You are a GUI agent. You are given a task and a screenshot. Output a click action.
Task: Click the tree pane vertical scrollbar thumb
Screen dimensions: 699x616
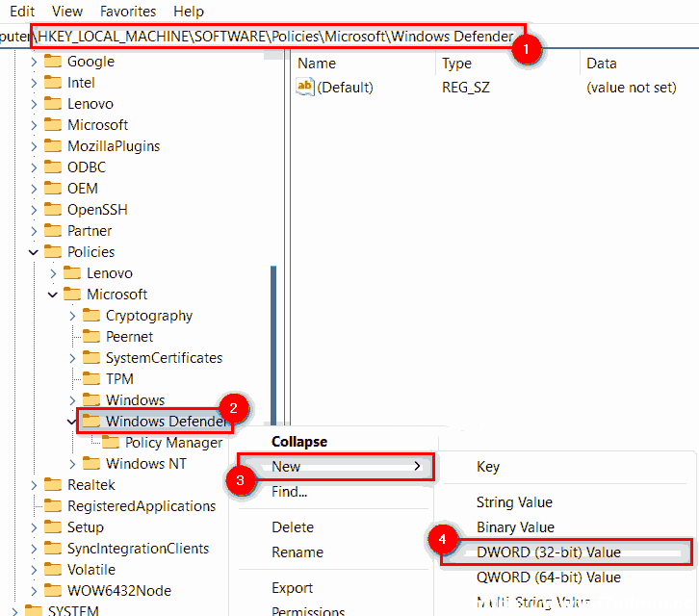coord(273,345)
